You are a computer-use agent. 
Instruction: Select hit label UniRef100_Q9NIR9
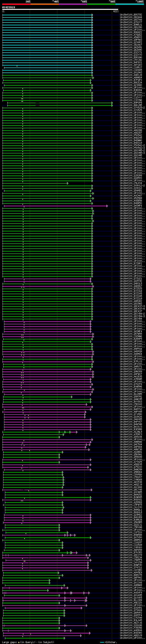(131, 371)
